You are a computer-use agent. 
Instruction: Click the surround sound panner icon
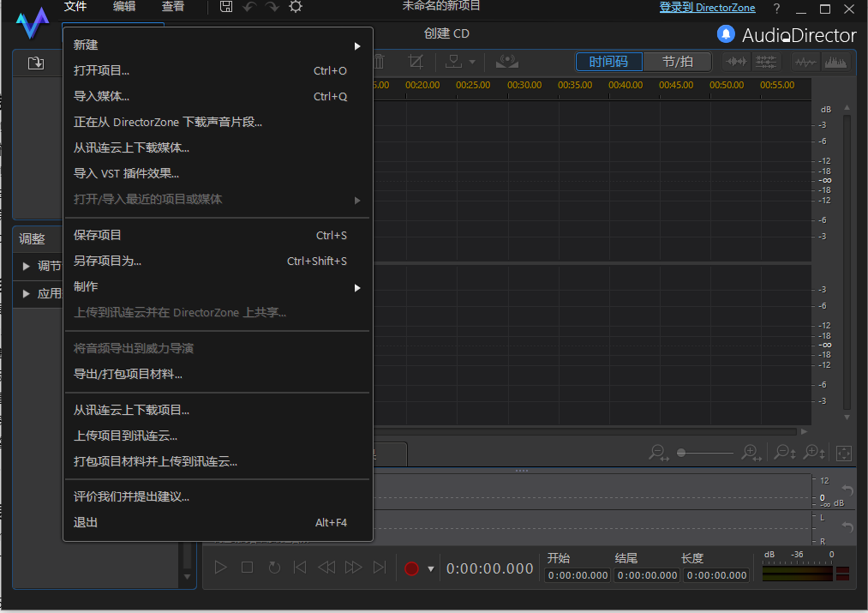click(506, 62)
